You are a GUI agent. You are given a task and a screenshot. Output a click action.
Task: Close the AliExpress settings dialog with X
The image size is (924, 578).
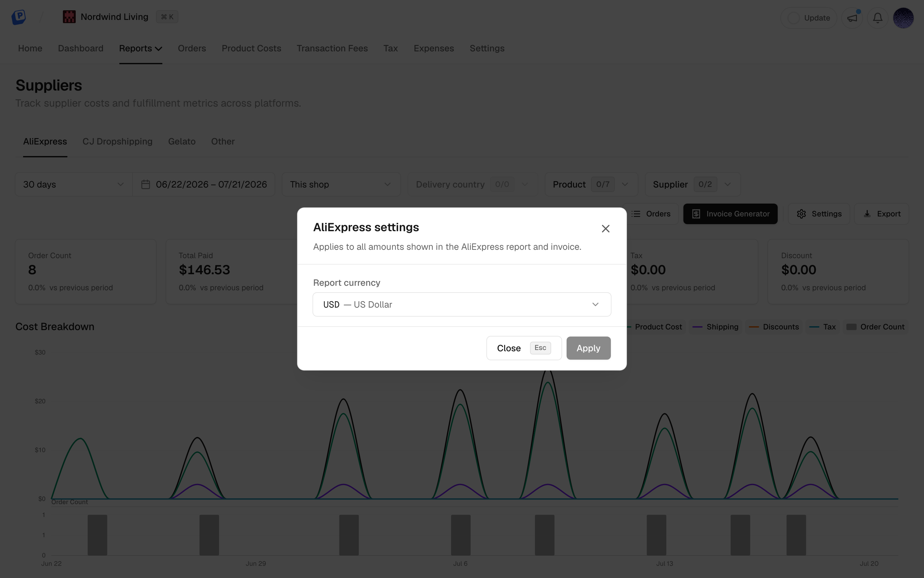(x=605, y=229)
